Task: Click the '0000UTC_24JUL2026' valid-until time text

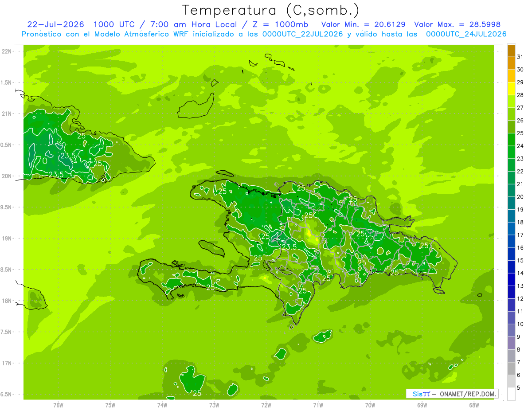Action: (x=466, y=34)
